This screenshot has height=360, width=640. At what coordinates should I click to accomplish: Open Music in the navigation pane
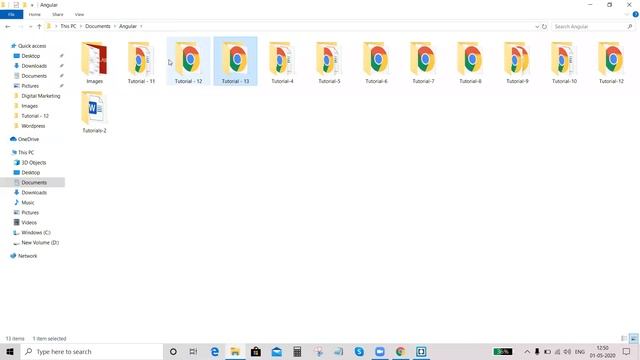click(28, 202)
